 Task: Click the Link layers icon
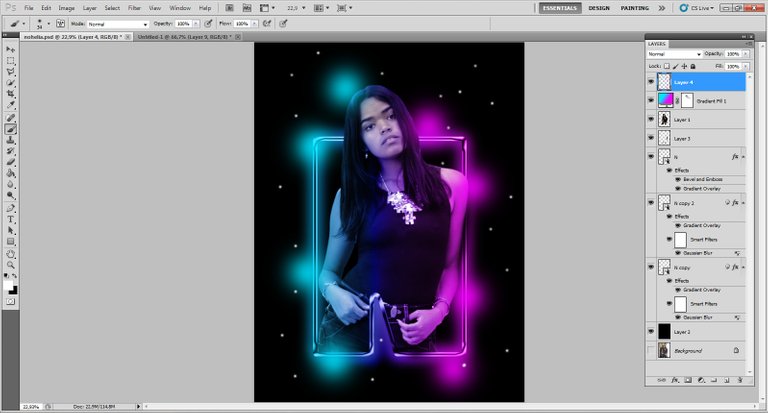click(x=661, y=380)
